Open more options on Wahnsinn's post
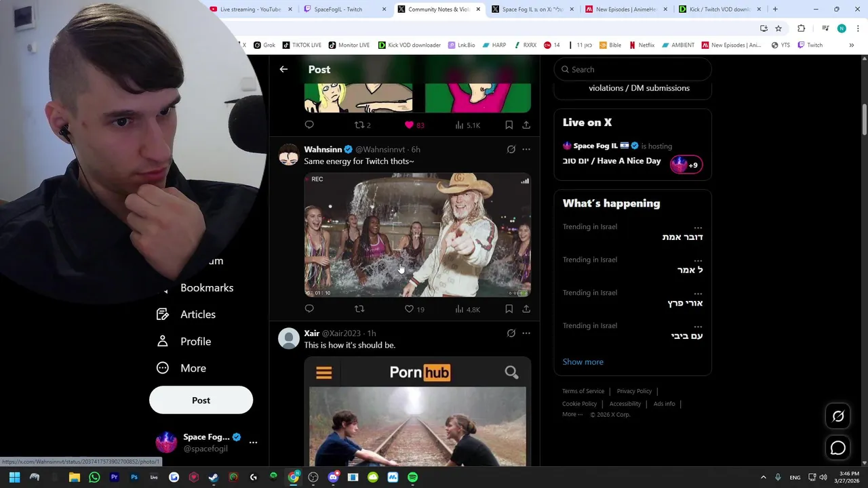The width and height of the screenshot is (868, 488). tap(526, 149)
